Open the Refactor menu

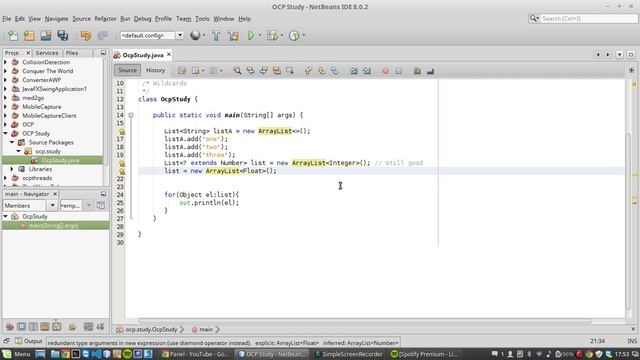click(x=105, y=19)
